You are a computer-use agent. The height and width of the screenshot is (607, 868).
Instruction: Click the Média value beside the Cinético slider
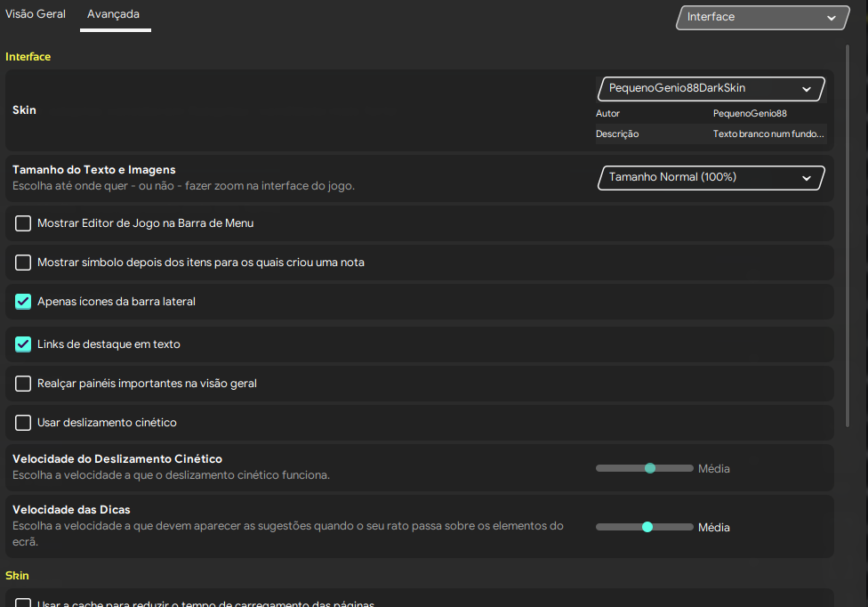pos(713,469)
